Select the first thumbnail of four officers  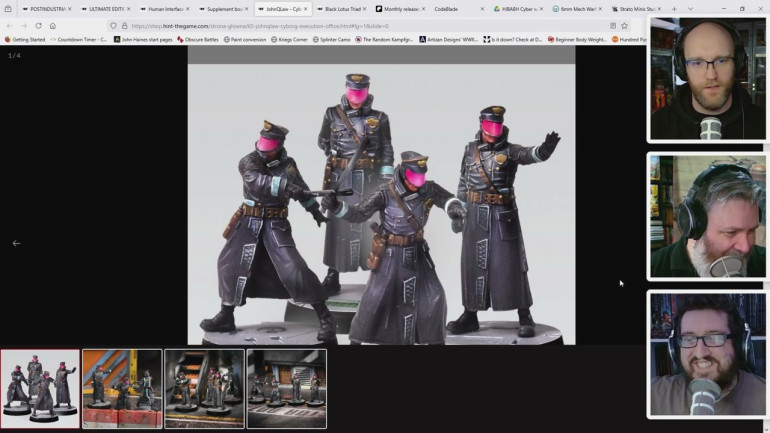[40, 388]
